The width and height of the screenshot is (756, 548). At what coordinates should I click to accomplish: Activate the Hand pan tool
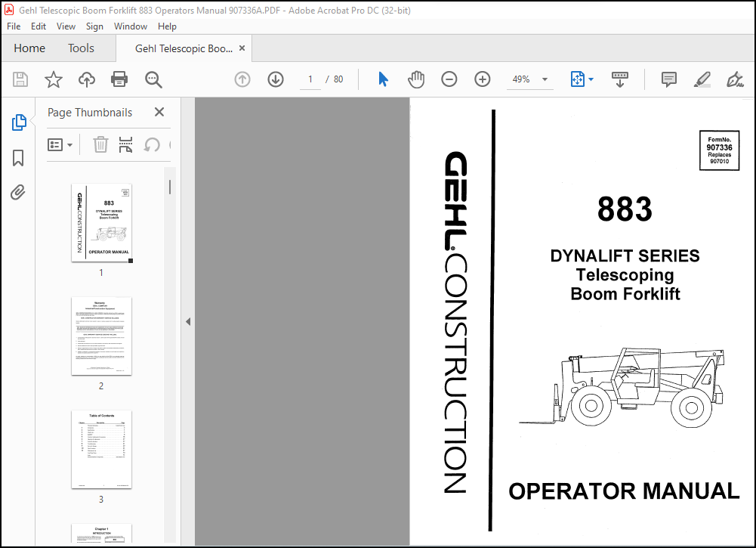coord(415,79)
